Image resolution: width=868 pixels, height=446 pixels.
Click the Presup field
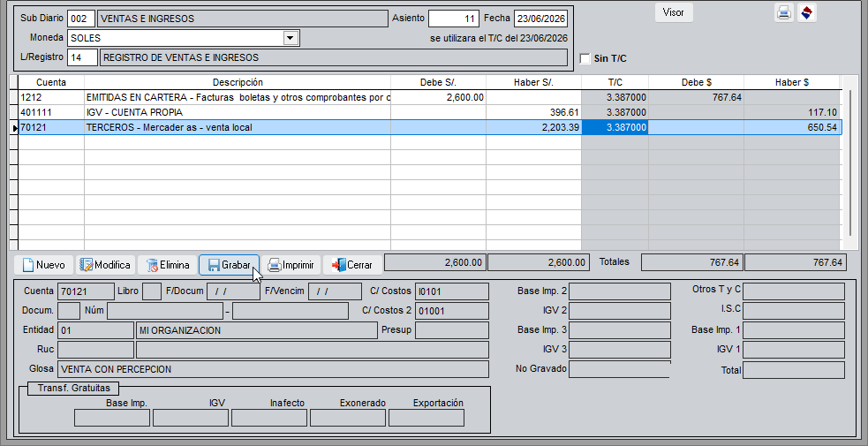click(x=452, y=330)
